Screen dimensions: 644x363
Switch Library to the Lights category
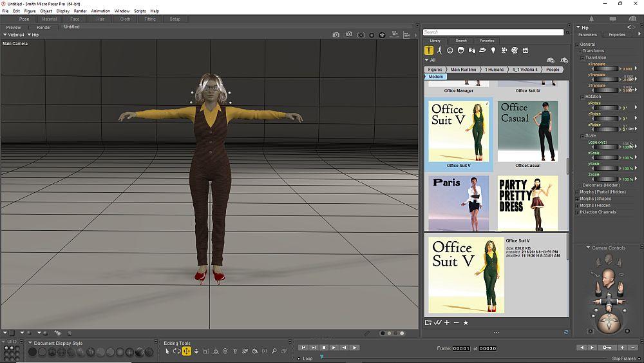493,50
